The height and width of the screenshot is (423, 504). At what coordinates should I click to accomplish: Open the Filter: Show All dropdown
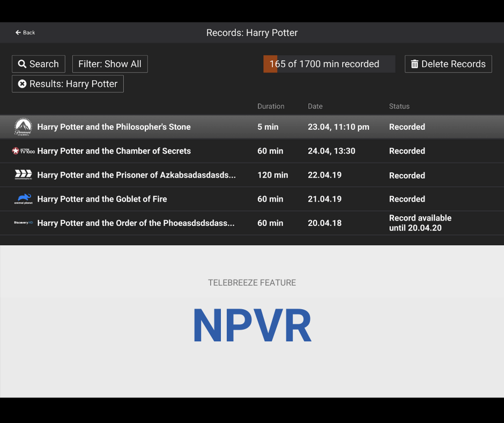pyautogui.click(x=109, y=64)
